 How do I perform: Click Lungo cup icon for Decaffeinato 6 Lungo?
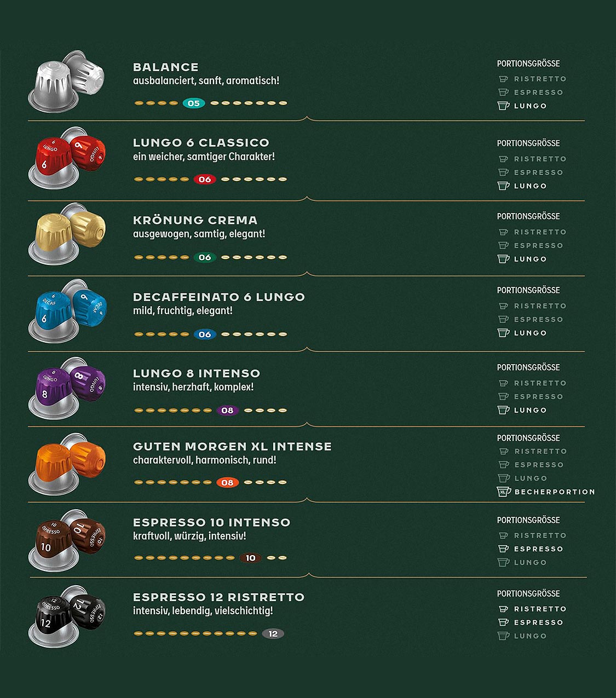click(x=503, y=333)
